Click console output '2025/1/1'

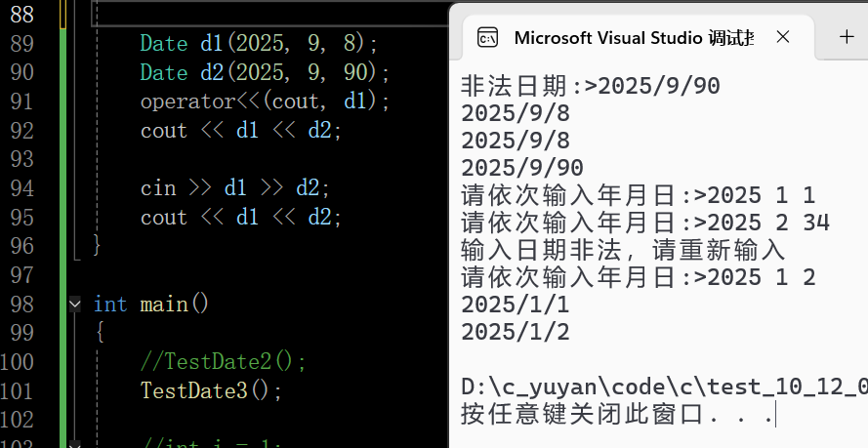coord(516,305)
